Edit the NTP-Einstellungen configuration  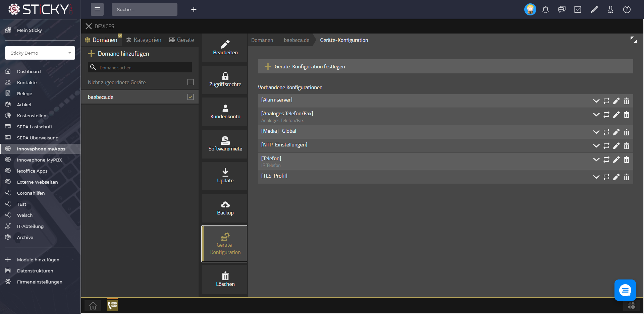pyautogui.click(x=616, y=146)
